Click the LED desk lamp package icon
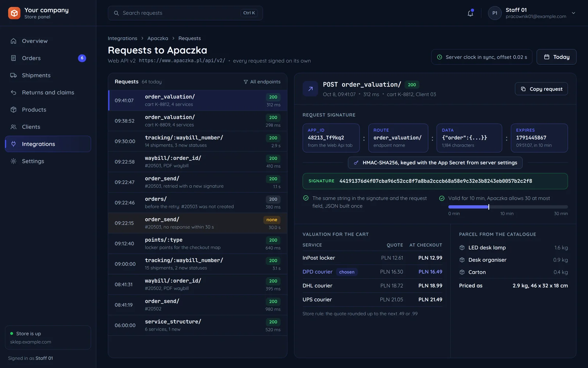The image size is (588, 368). click(462, 248)
